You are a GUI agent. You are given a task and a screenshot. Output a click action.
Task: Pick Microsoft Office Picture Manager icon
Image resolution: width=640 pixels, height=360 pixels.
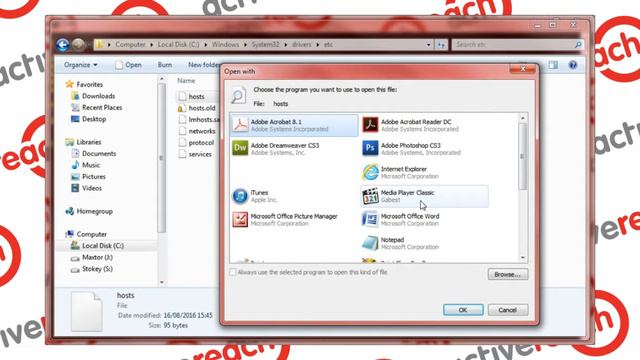pyautogui.click(x=240, y=220)
